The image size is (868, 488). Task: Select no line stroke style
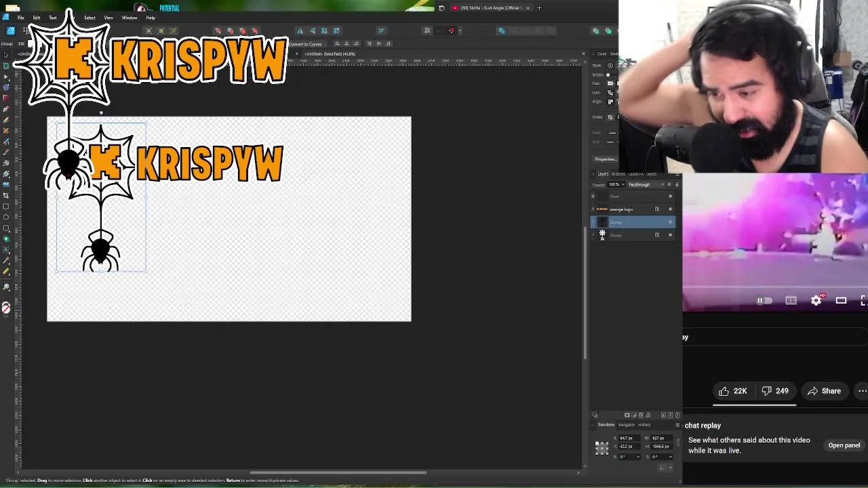(610, 65)
